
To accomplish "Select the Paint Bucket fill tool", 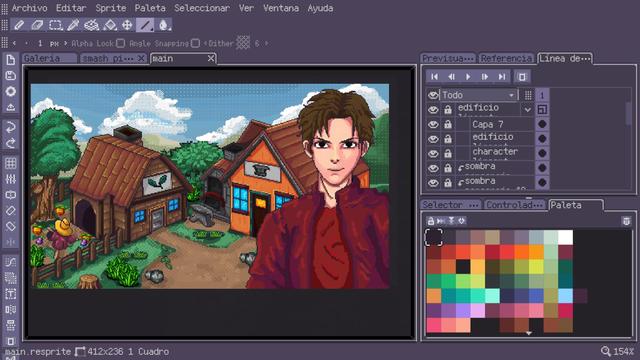I will 109,25.
